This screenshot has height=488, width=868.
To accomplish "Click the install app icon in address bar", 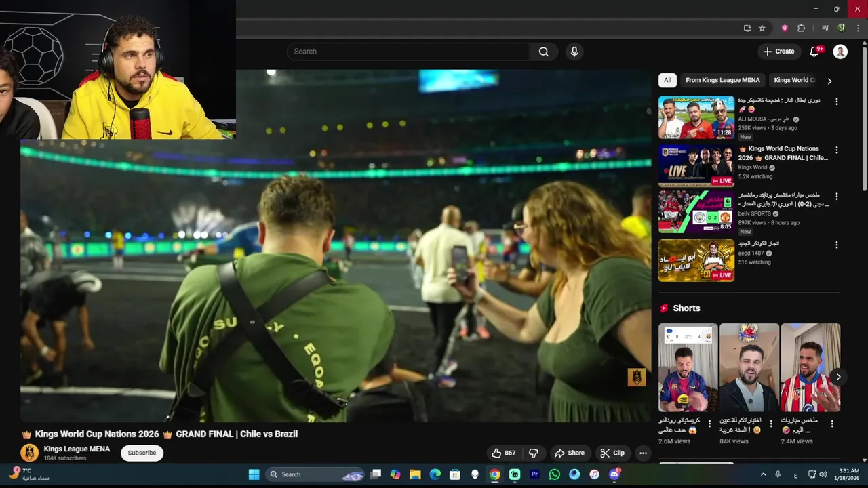I will coord(747,28).
